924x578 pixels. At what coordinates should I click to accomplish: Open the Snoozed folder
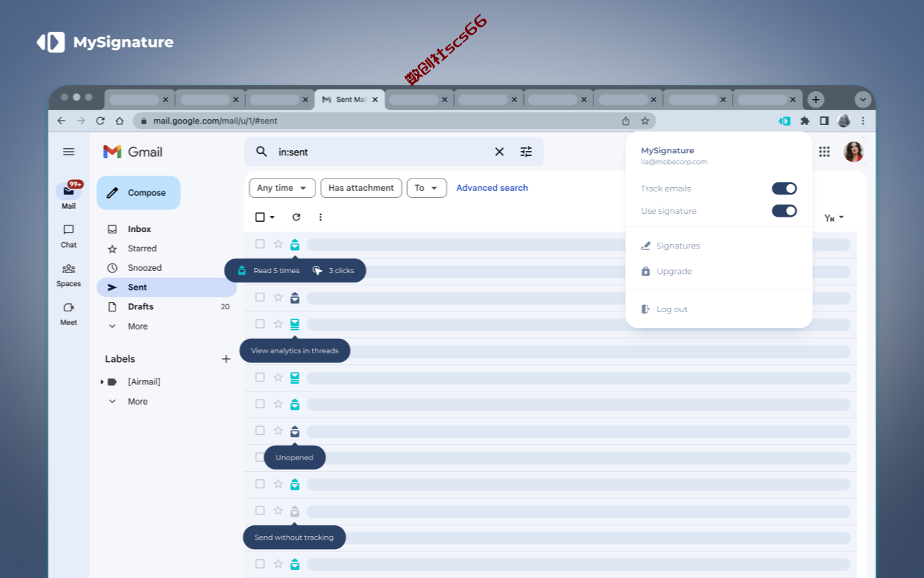pos(144,268)
